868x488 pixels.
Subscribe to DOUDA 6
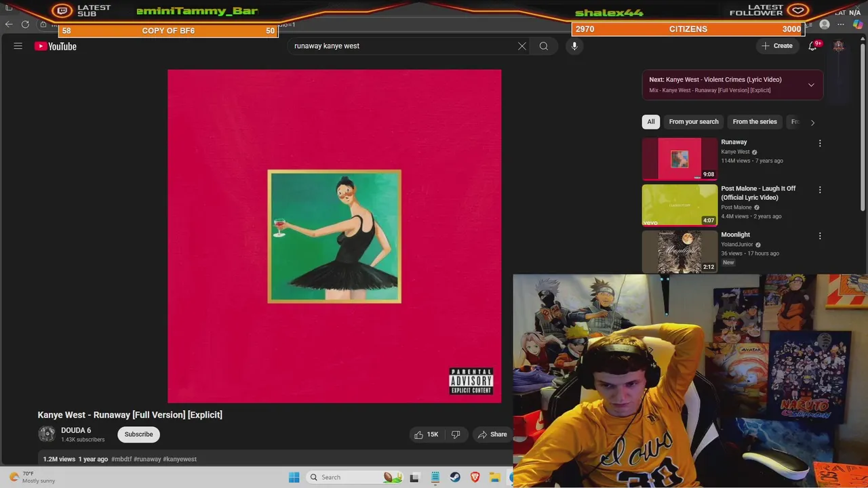(x=138, y=434)
